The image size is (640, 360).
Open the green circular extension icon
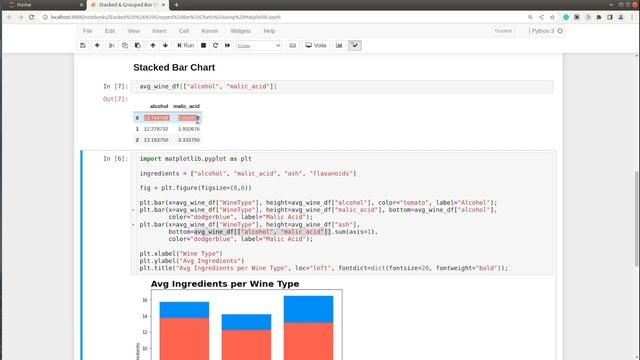(x=566, y=17)
